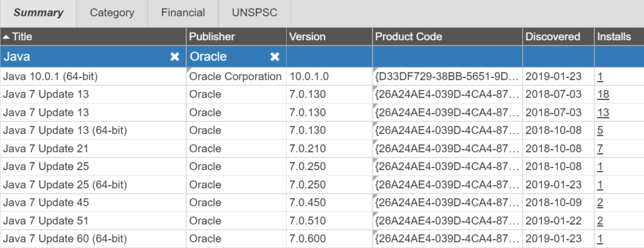Open installs link for Java 10.0.1 (64-bit)
The width and height of the screenshot is (644, 248).
tap(600, 77)
